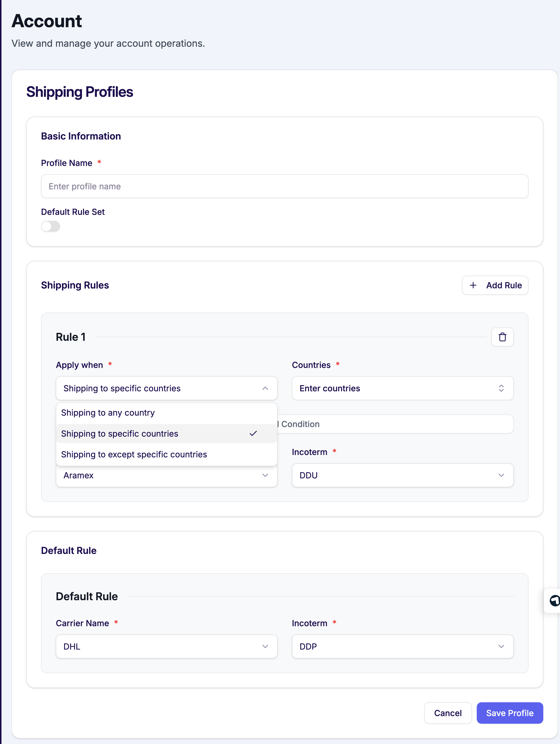Click checkmark next to specific countries option
This screenshot has height=744, width=560.
point(253,434)
